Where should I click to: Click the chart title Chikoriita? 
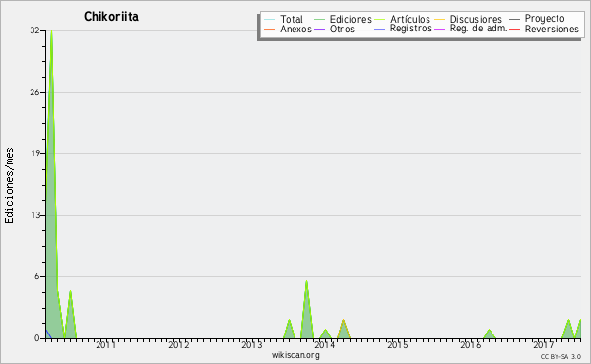pos(111,17)
